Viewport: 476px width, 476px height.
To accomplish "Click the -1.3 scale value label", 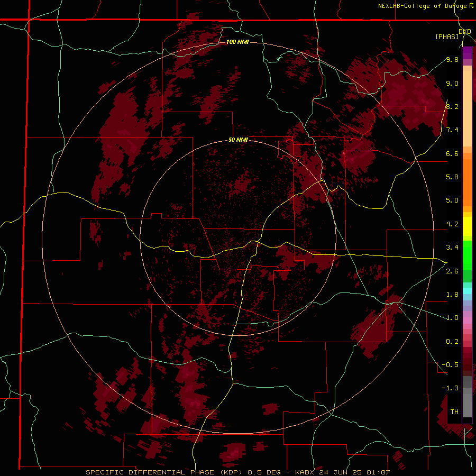I will click(450, 388).
